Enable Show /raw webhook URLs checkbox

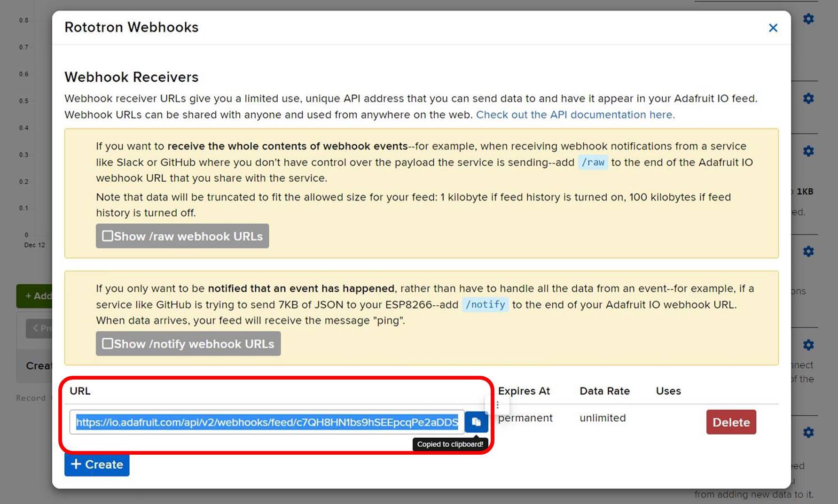click(108, 236)
